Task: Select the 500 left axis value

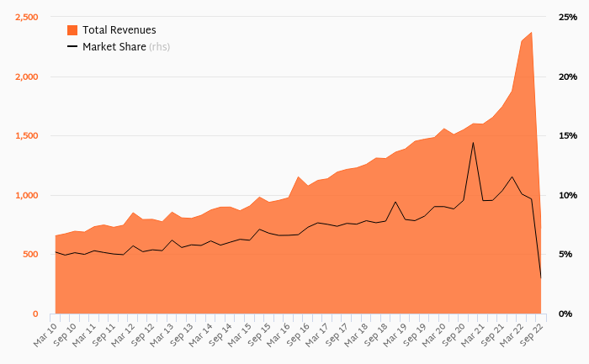Action: 29,255
